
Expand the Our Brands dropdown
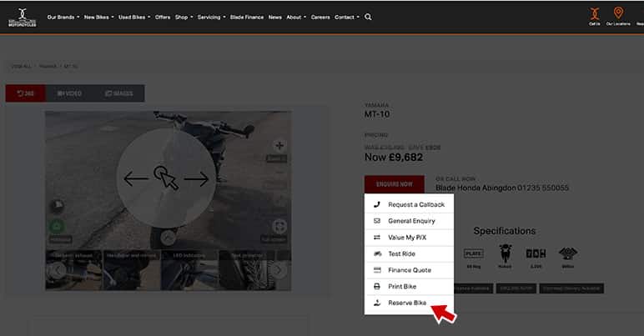63,18
